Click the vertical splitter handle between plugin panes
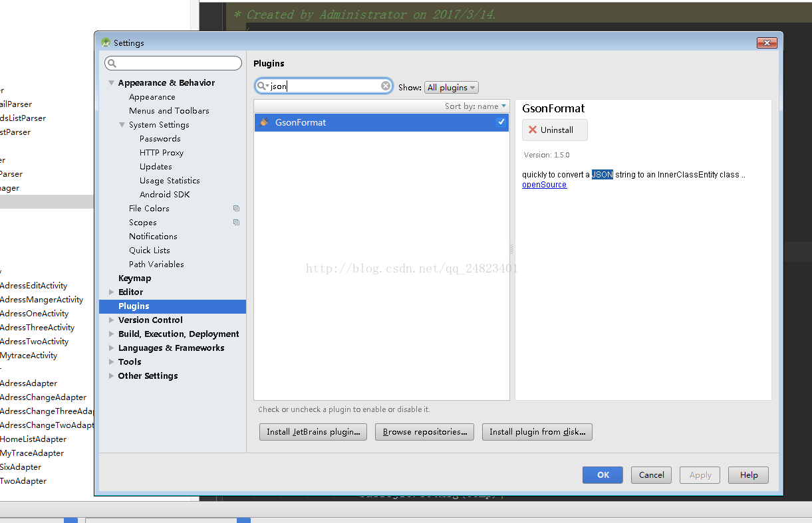The height and width of the screenshot is (523, 812). coord(511,249)
